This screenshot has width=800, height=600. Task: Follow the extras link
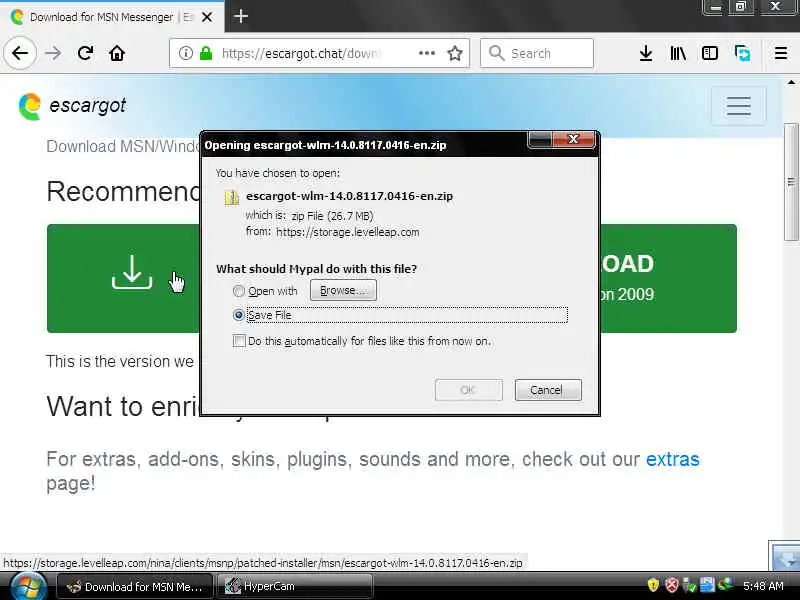(672, 459)
